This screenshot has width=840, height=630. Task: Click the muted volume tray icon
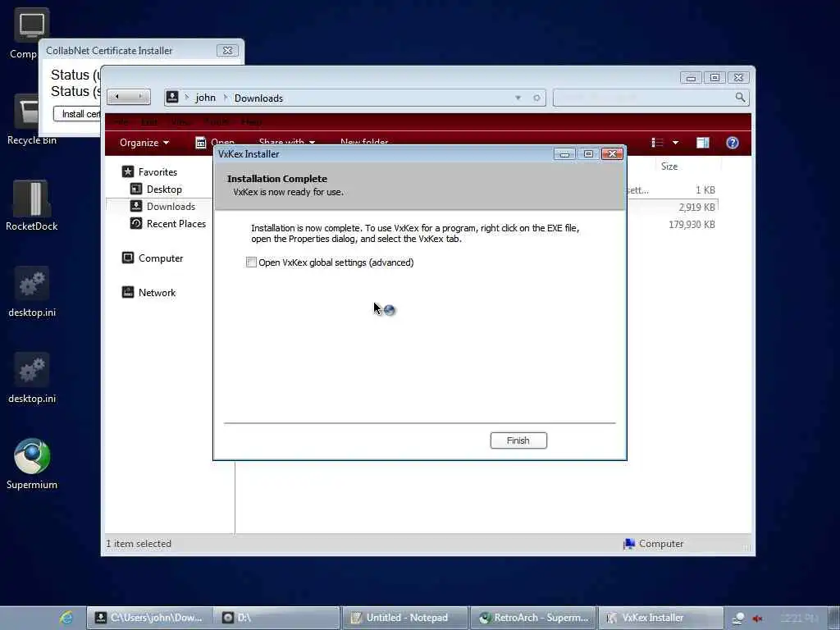[757, 619]
